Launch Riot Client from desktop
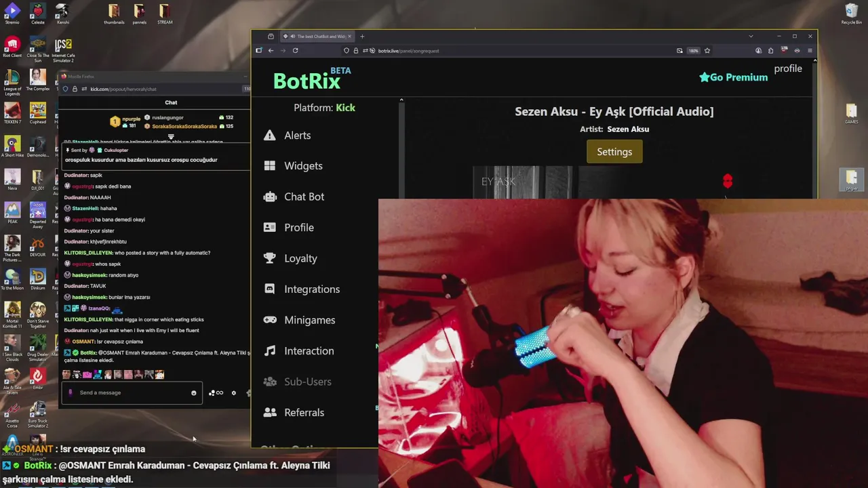 12,47
